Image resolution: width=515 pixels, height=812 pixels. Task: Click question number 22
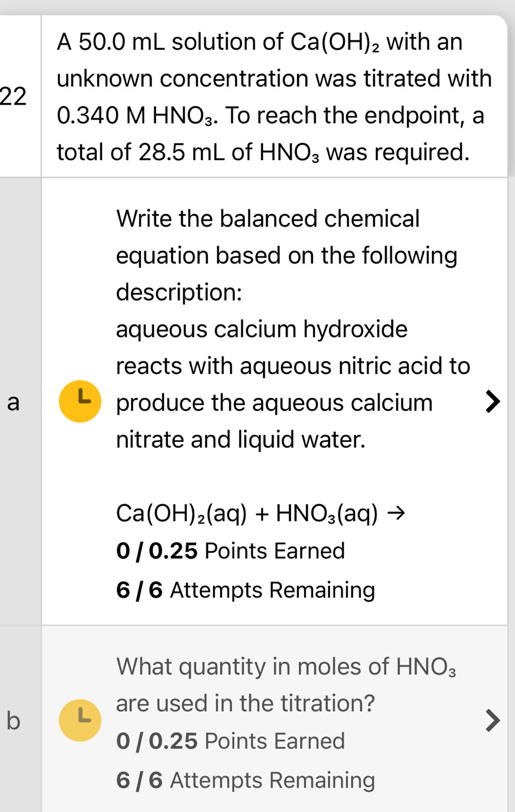click(14, 96)
